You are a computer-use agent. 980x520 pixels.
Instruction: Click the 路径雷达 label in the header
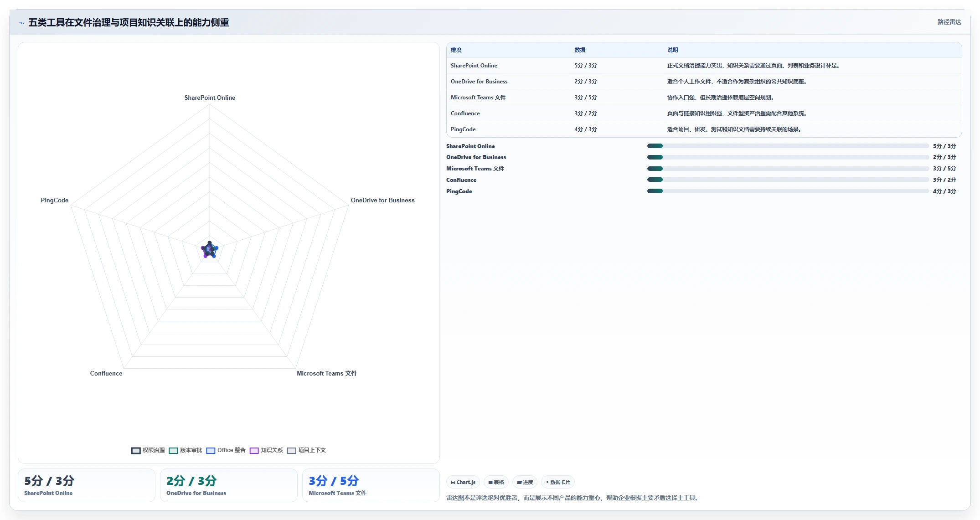(x=949, y=22)
